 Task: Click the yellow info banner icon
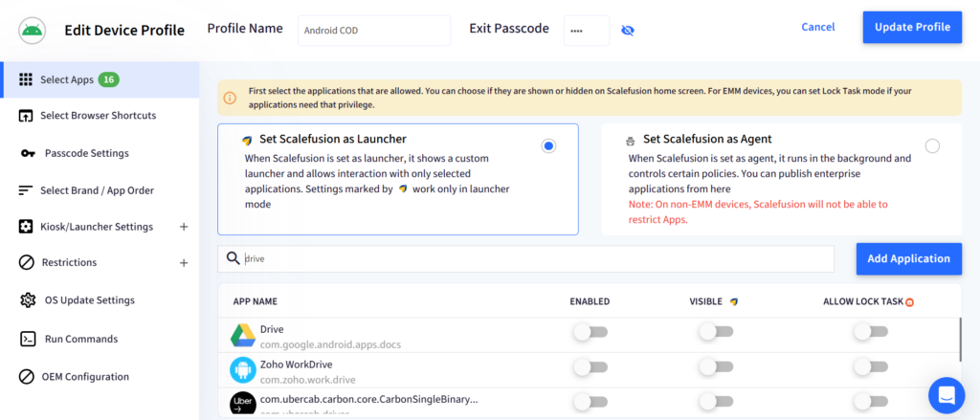click(x=231, y=98)
